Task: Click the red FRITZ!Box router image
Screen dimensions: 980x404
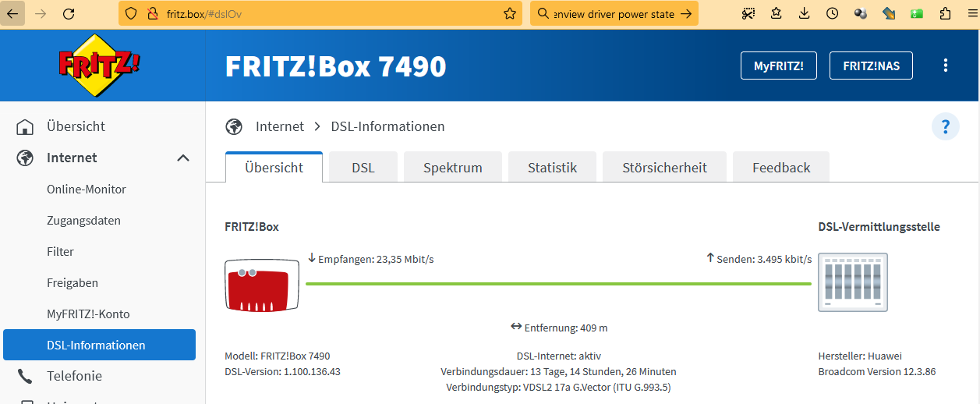Action: click(262, 285)
